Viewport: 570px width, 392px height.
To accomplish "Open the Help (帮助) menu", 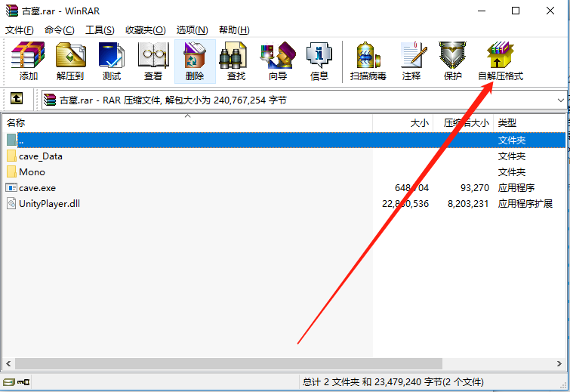I will 234,29.
